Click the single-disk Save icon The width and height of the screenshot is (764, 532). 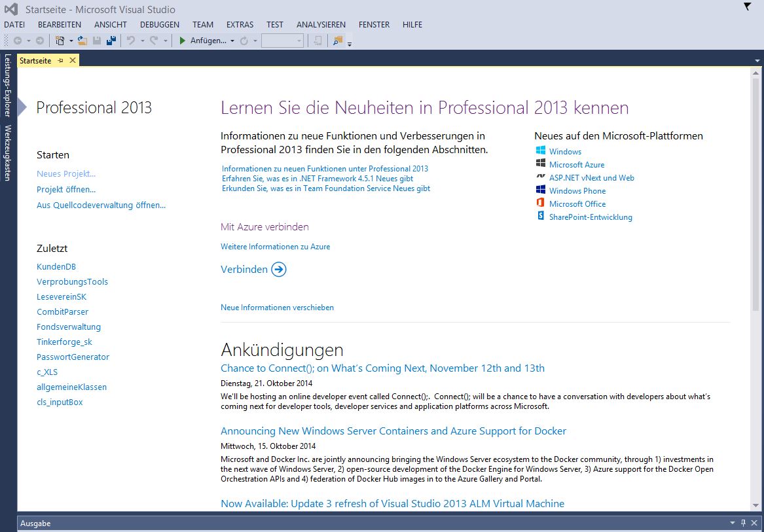97,41
